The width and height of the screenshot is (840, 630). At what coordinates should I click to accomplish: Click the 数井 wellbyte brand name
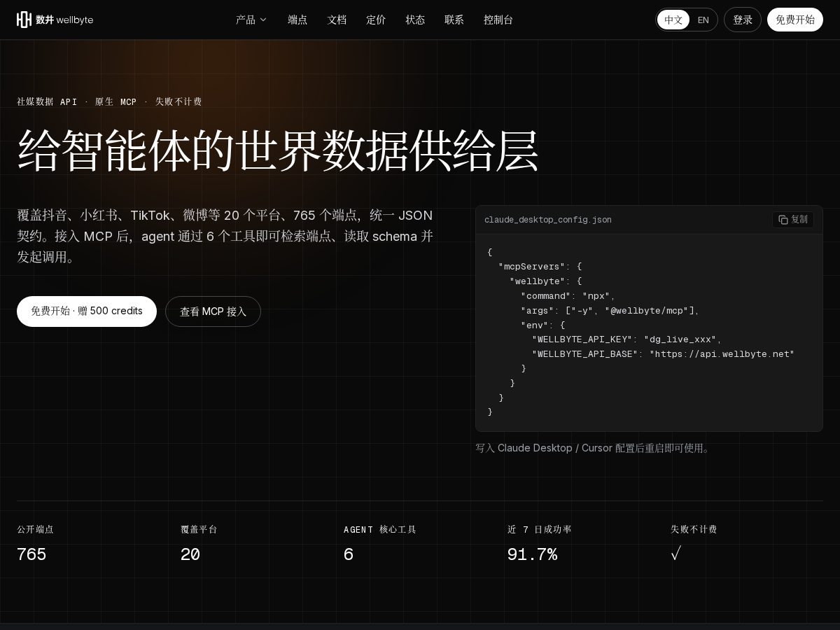[x=64, y=20]
